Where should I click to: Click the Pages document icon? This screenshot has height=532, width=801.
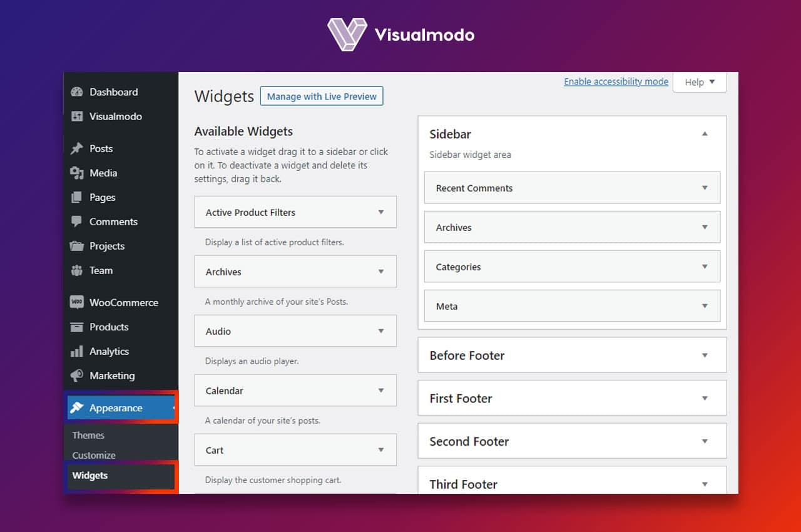(78, 197)
